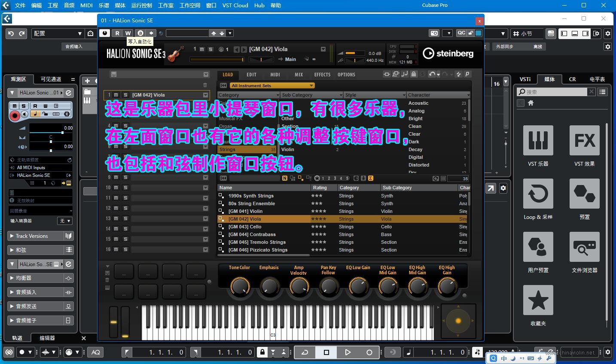Click the transport Play button
Viewport: 616px width, 364px height.
[348, 352]
